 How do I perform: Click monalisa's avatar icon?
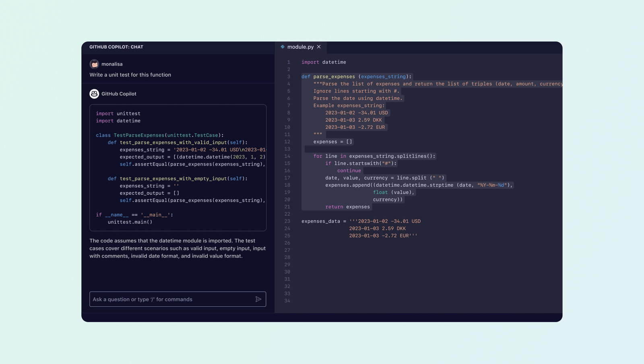[94, 64]
